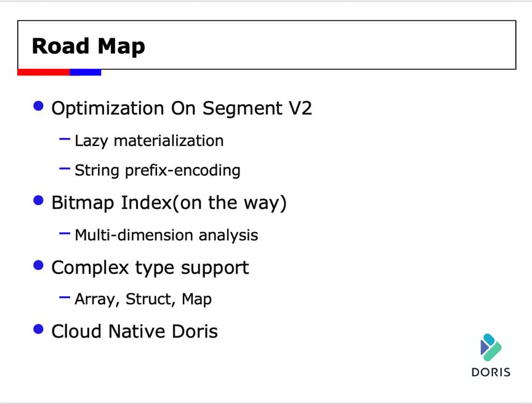
Task: Click the "Complex type support" heading
Action: 150,267
